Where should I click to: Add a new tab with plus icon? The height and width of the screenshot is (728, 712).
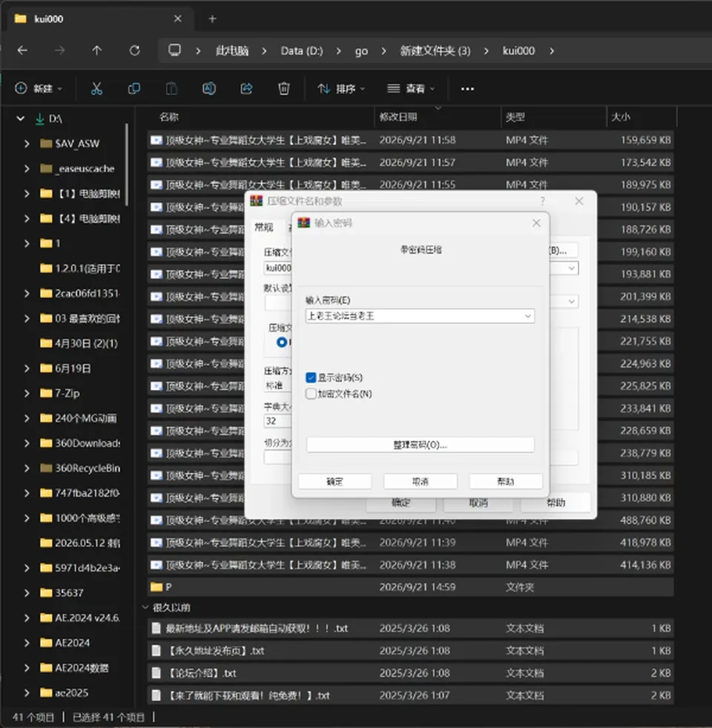212,19
